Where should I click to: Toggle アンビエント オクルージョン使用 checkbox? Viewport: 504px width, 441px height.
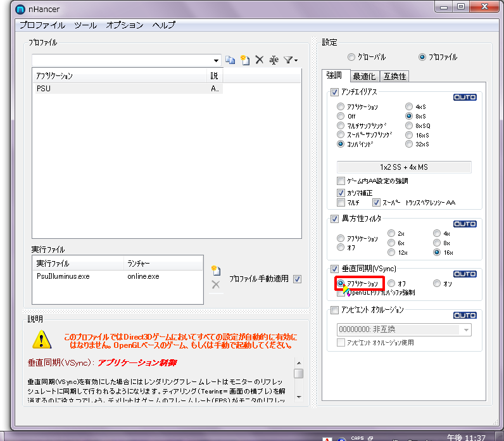click(x=341, y=342)
